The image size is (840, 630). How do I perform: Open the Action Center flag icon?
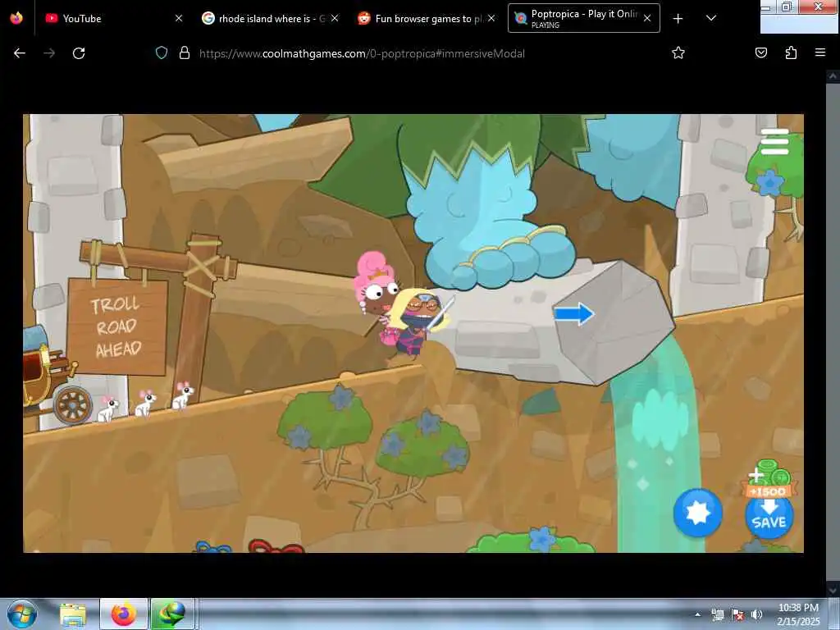click(x=737, y=615)
